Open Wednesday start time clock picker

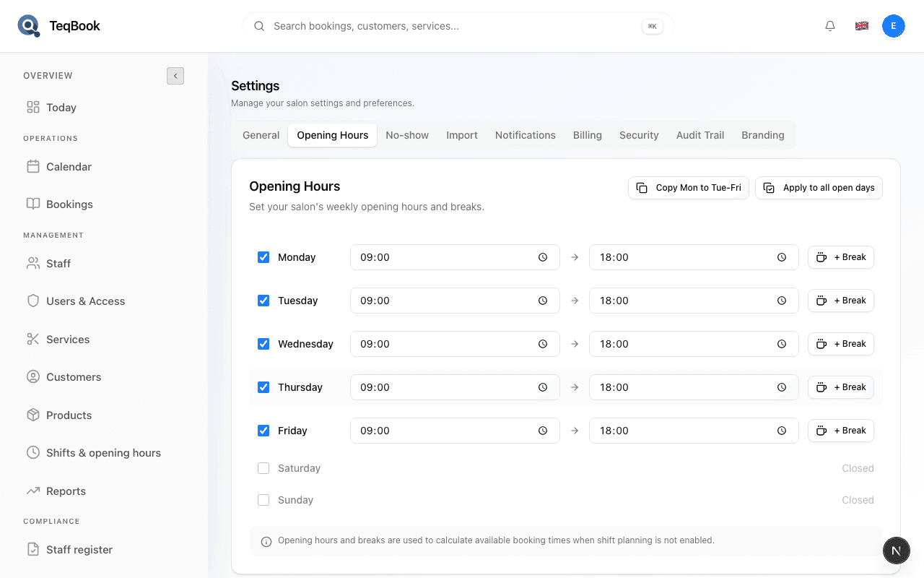coord(543,344)
